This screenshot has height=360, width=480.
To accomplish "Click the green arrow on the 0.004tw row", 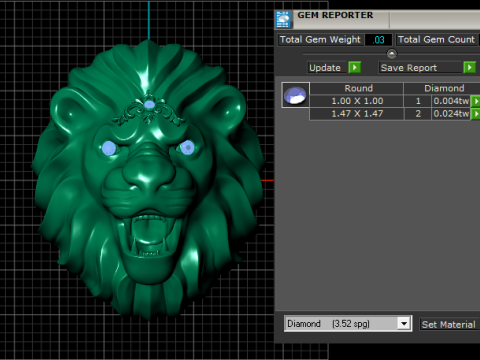I will tap(475, 101).
